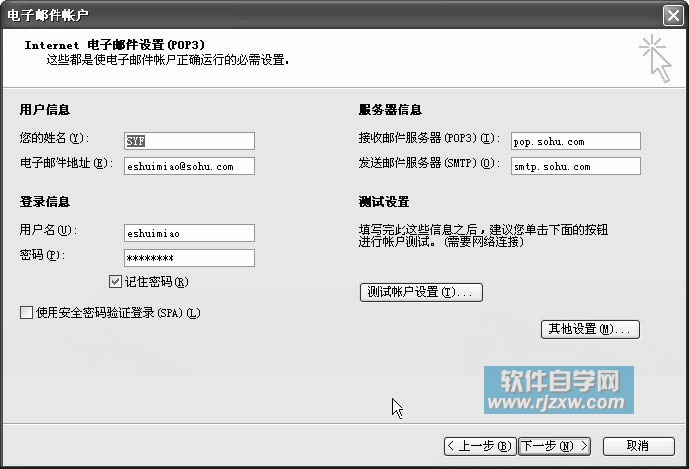Open 其他设置 button
The height and width of the screenshot is (469, 689).
(590, 329)
